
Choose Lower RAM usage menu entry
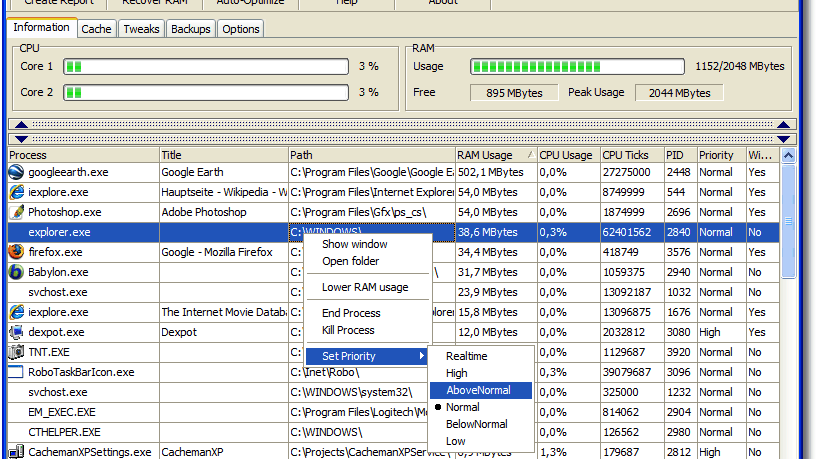tap(364, 287)
